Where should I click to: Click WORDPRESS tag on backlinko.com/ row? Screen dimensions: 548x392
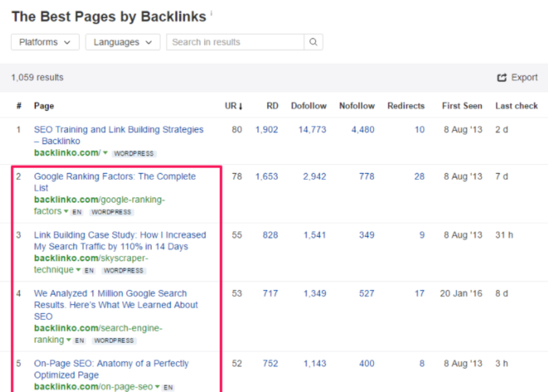pos(134,154)
